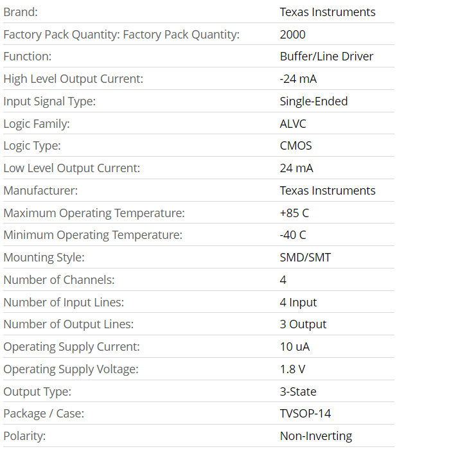Click the 10 uA supply current
The width and height of the screenshot is (476, 449).
(295, 347)
